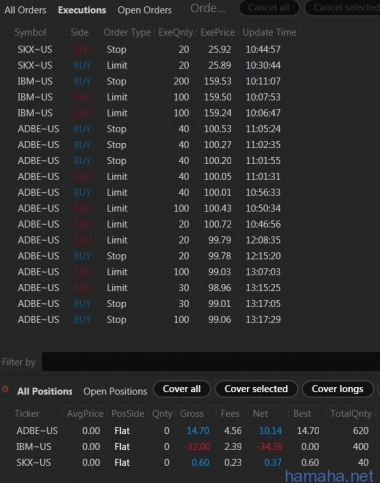Sort positions by the Net column header
The image size is (380, 483).
coord(260,414)
